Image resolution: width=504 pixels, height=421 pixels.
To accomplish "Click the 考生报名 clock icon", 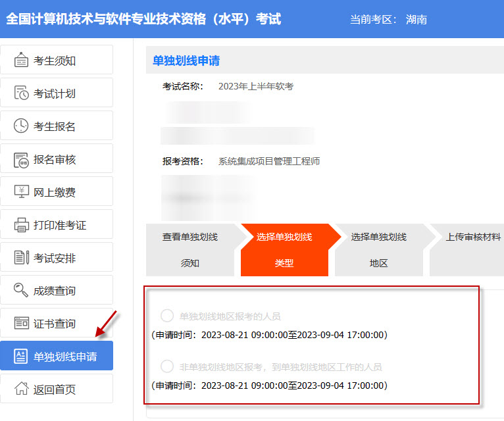I will click(x=21, y=126).
